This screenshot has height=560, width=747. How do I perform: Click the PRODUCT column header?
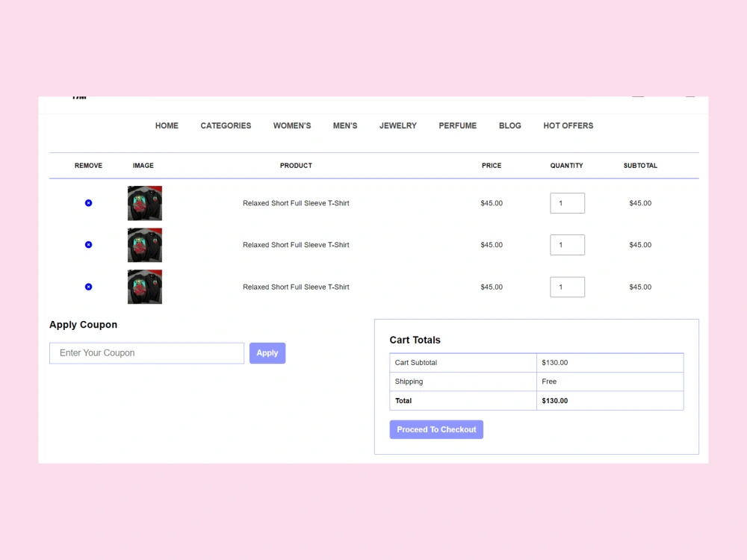296,166
